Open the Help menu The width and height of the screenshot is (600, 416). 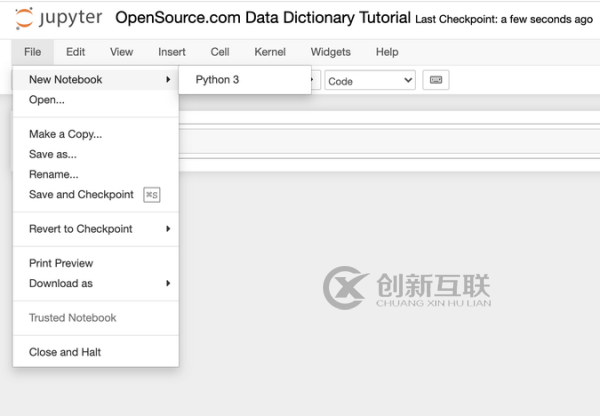point(387,52)
